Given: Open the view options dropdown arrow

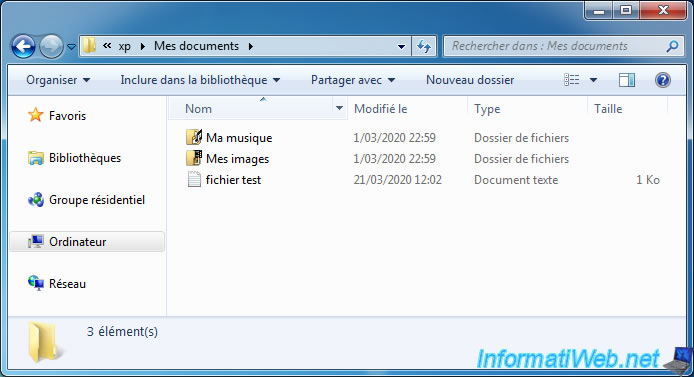Looking at the screenshot, I should [x=594, y=80].
